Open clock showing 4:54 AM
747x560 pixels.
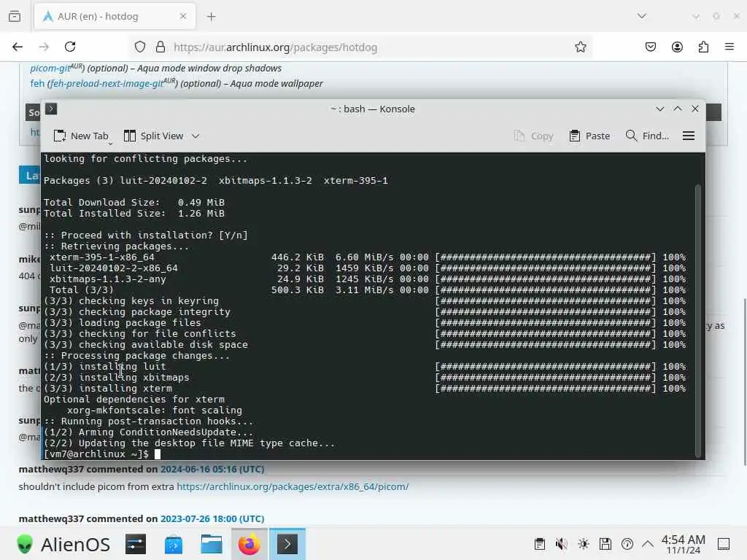[x=683, y=544]
